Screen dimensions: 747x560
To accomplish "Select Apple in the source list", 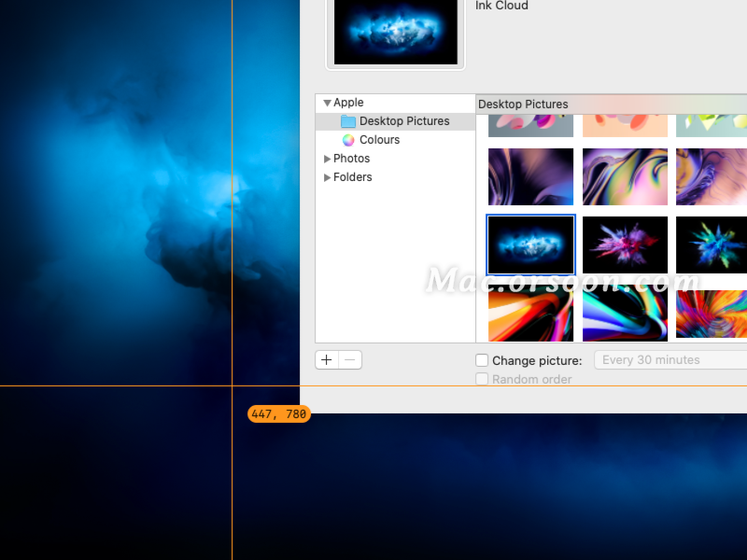I will pyautogui.click(x=348, y=103).
